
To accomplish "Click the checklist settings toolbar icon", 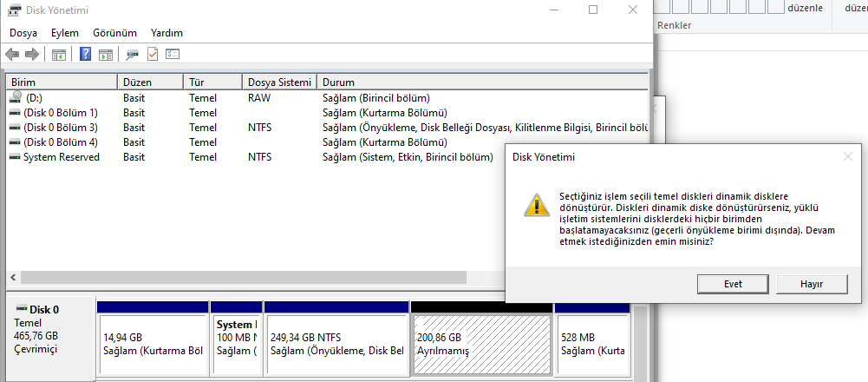I will [x=173, y=55].
